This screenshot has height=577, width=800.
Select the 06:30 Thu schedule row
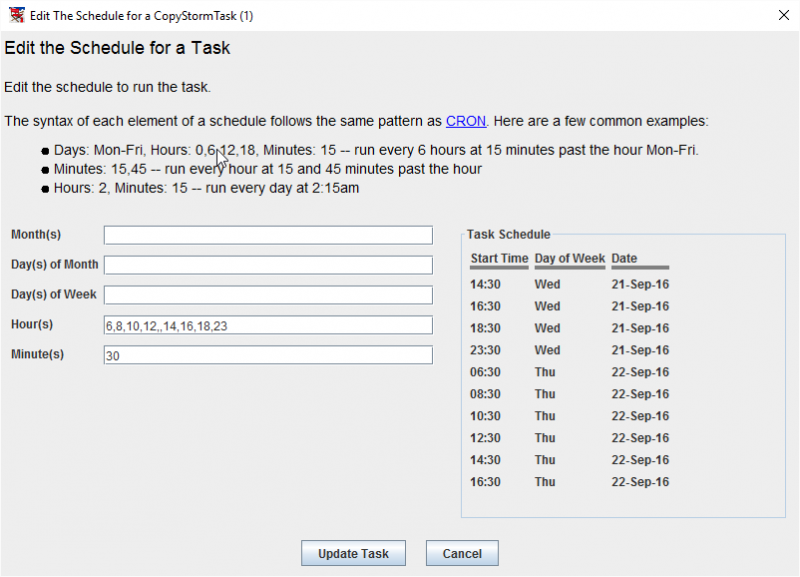pyautogui.click(x=569, y=372)
